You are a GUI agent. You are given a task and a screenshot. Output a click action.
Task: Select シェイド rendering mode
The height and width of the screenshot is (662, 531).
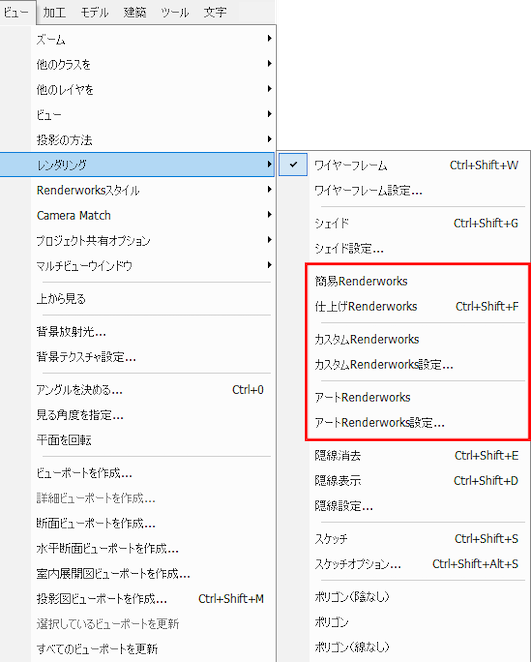(417, 223)
